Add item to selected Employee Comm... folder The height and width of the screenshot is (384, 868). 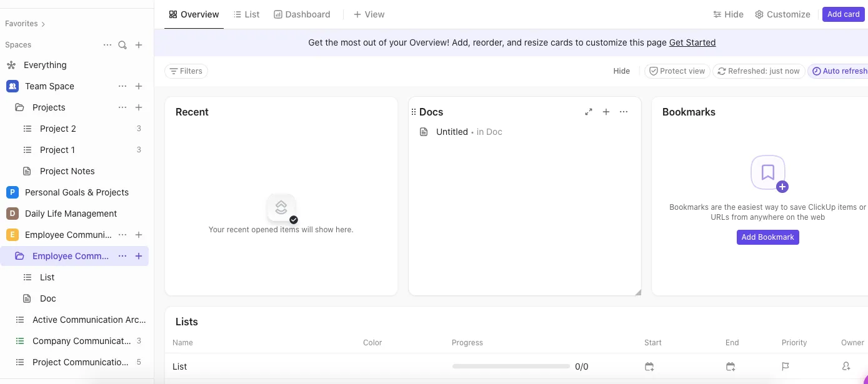139,256
